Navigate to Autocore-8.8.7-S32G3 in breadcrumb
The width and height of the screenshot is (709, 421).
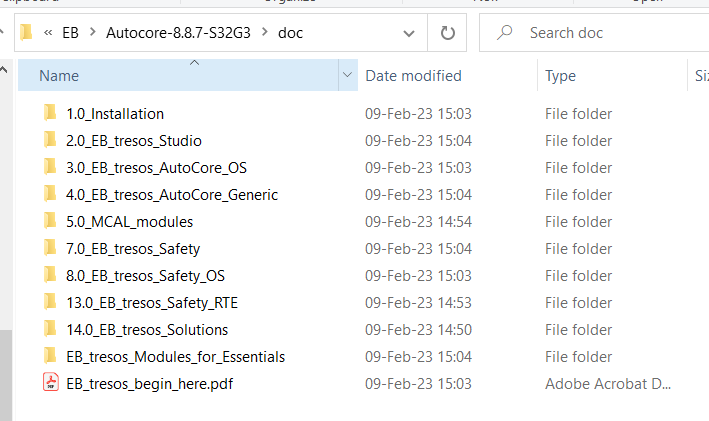[178, 33]
